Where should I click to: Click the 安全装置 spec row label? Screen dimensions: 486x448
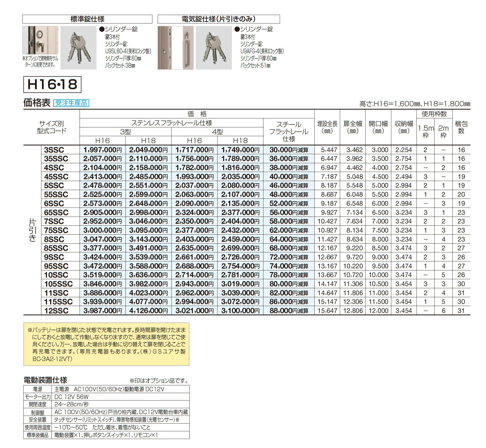point(37,420)
